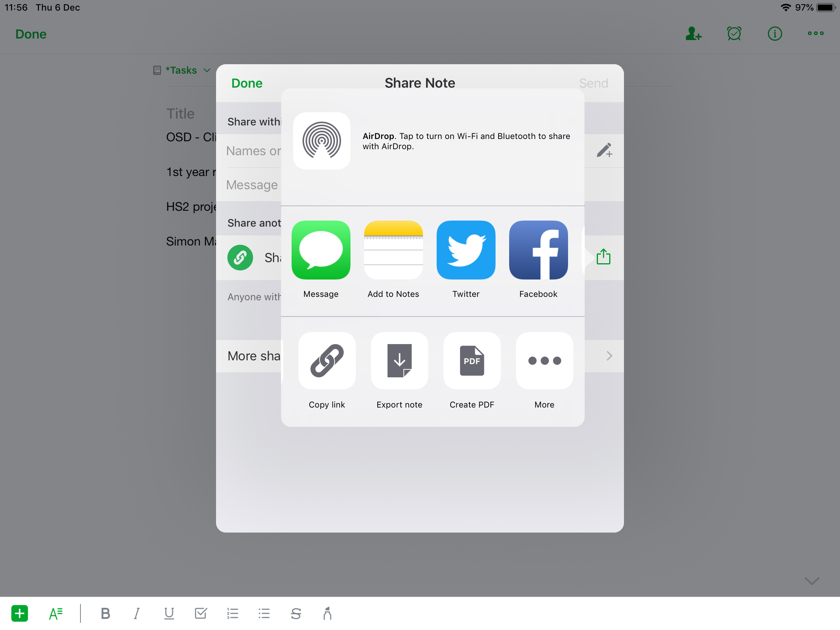Tap the 'OSD - Cl' note title text

pos(191,137)
